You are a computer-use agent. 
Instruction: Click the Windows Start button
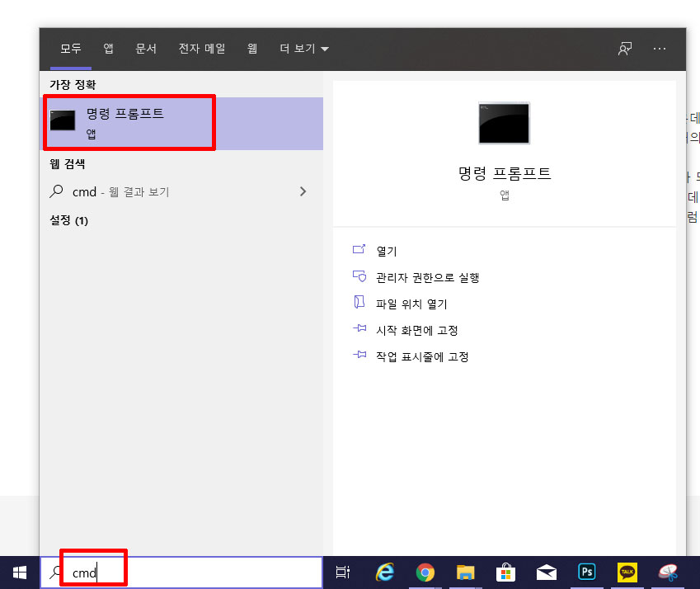tap(20, 573)
